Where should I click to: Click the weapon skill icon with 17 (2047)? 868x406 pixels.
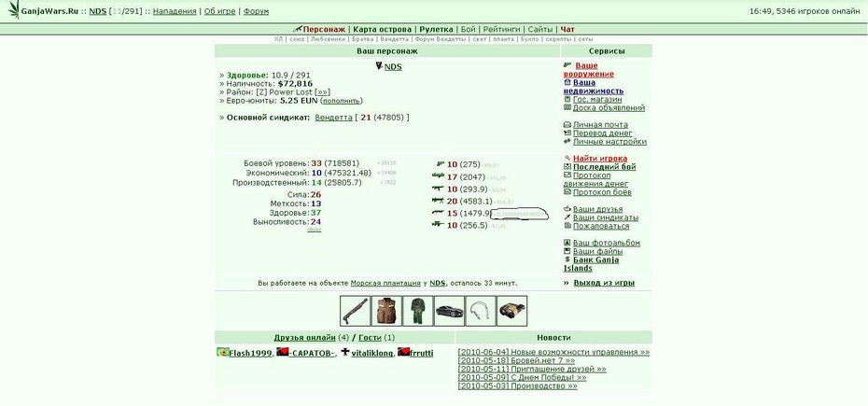[x=439, y=176]
